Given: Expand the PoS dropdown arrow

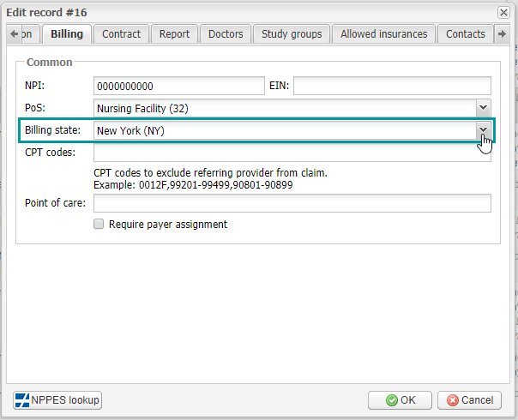Looking at the screenshot, I should pos(484,108).
